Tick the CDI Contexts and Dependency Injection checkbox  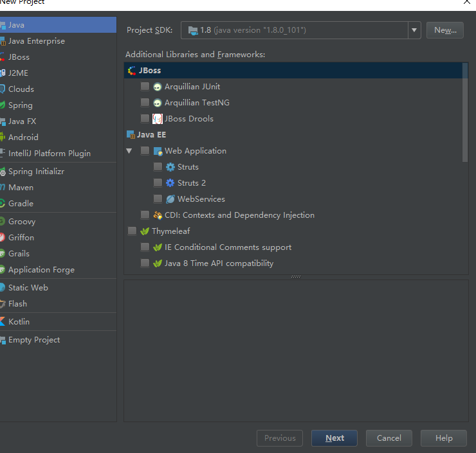click(145, 215)
